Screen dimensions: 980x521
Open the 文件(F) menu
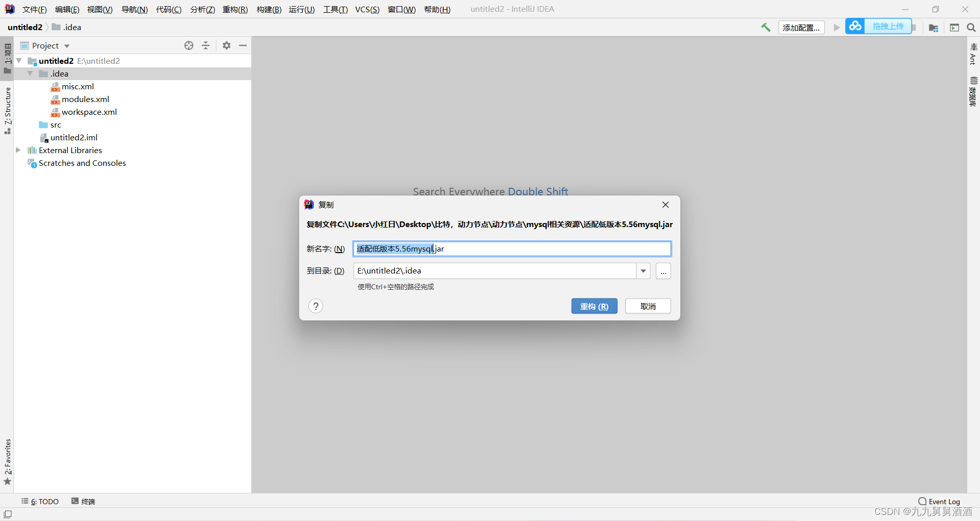pos(34,9)
